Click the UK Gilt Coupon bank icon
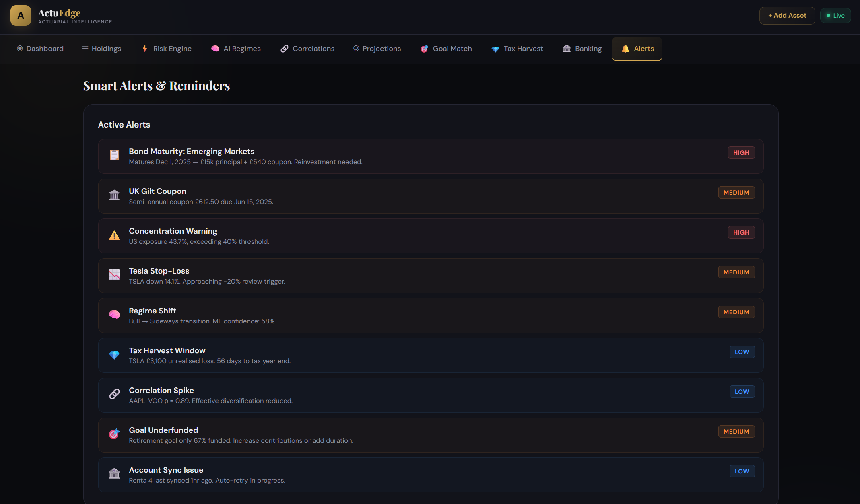The height and width of the screenshot is (504, 860). click(x=114, y=195)
